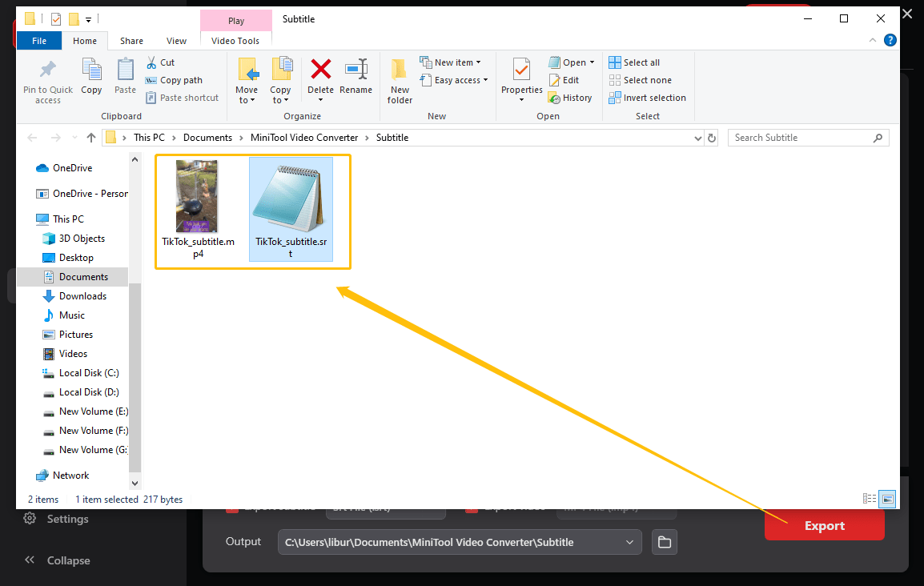The height and width of the screenshot is (586, 924).
Task: Open the Move to menu
Action: 247,82
